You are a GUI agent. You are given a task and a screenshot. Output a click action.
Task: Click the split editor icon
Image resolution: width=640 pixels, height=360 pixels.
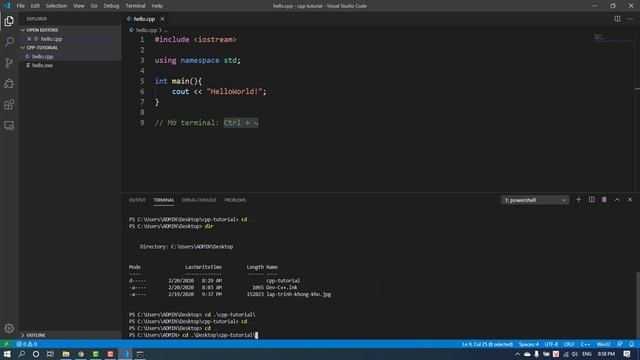[x=617, y=19]
